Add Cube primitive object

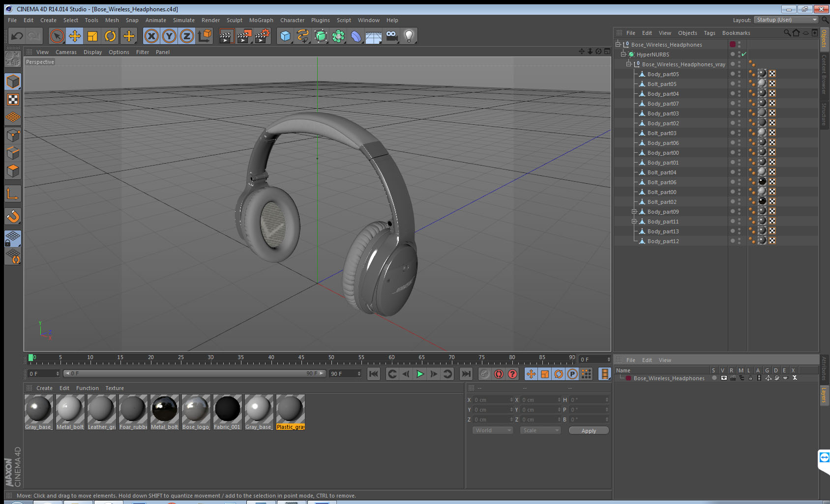click(x=286, y=36)
